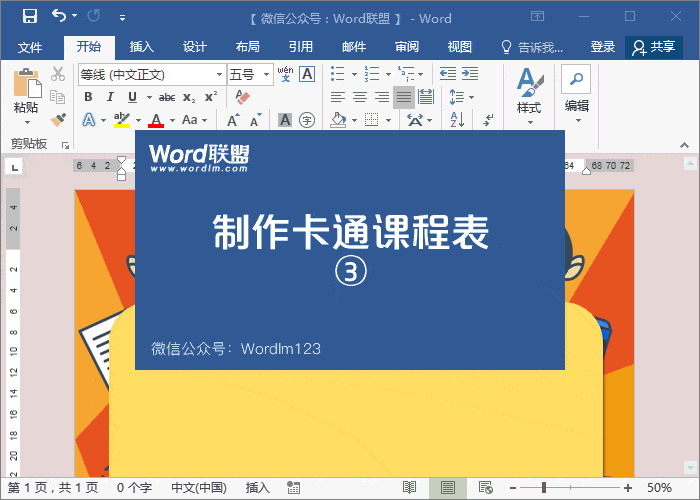This screenshot has width=700, height=500.
Task: Open phonetic guide (wén) tool
Action: [x=285, y=74]
